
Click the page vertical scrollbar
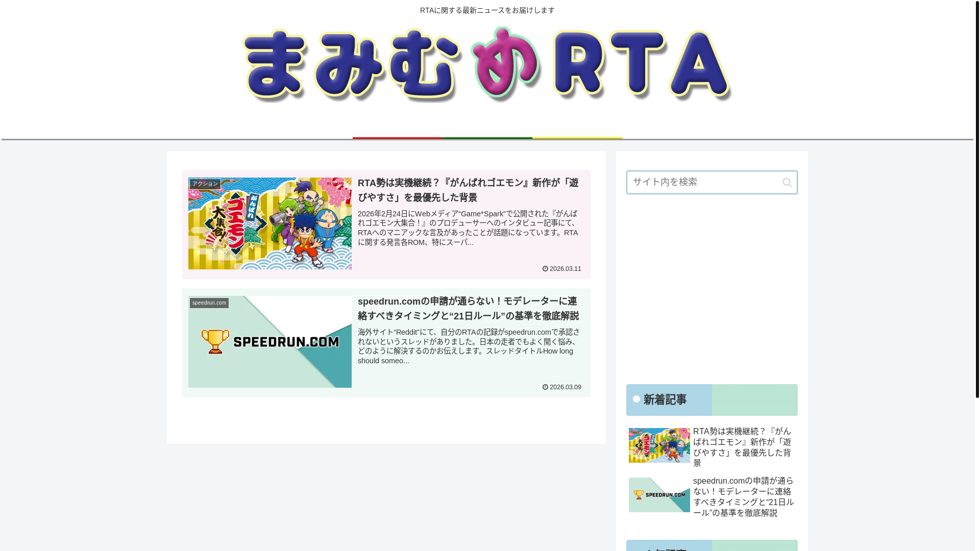(x=977, y=199)
